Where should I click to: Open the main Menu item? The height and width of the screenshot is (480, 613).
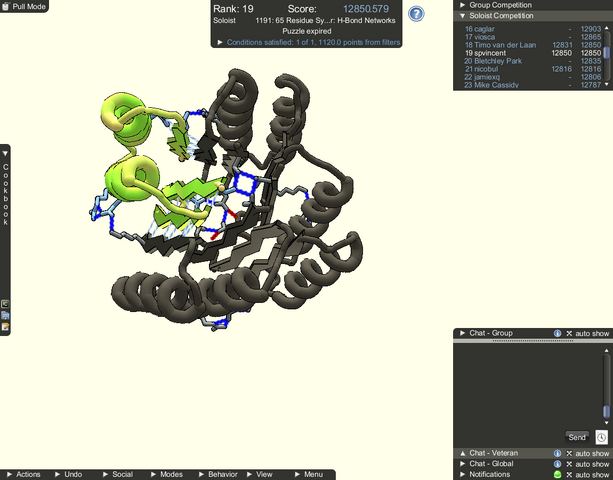tap(309, 475)
